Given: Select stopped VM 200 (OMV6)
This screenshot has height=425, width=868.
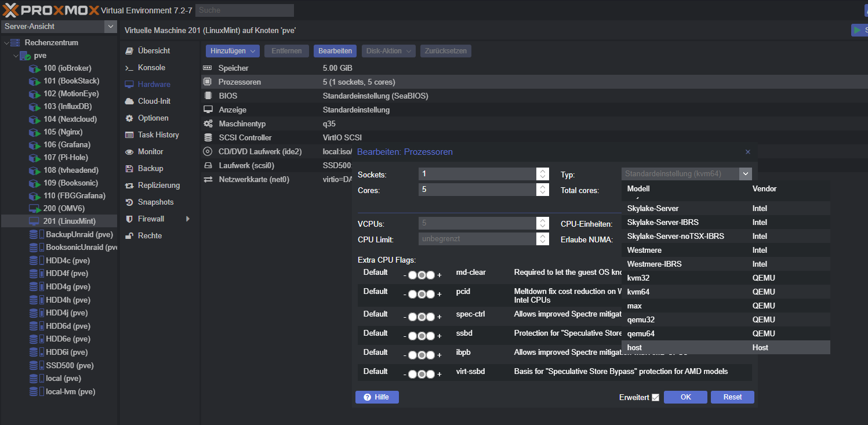Looking at the screenshot, I should click(64, 209).
